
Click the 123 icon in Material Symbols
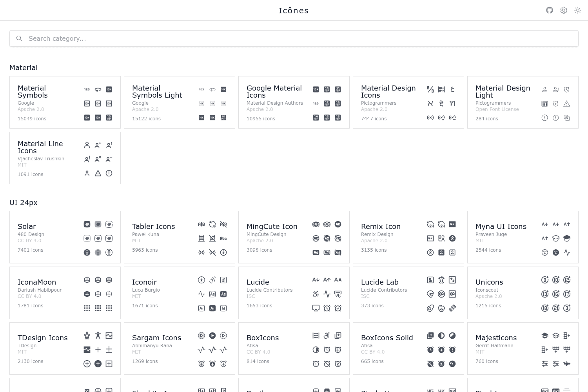(87, 89)
